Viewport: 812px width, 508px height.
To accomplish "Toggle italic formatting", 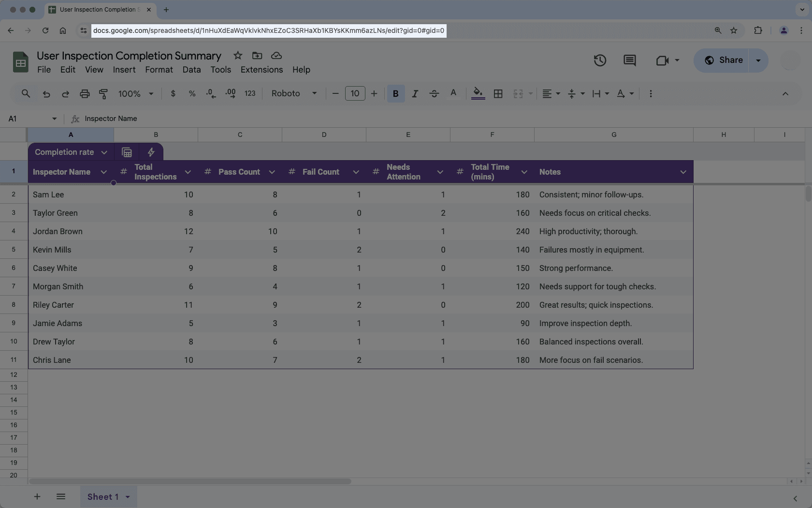I will pyautogui.click(x=415, y=93).
